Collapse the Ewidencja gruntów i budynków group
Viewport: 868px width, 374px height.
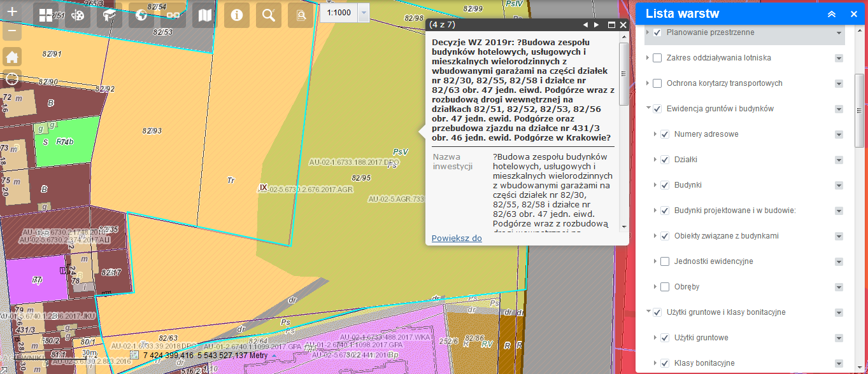pos(648,109)
